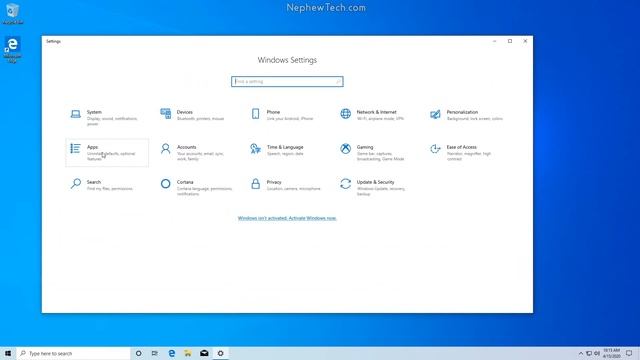640x360 pixels.
Task: Open the Gaming Xbox icon
Action: (346, 149)
